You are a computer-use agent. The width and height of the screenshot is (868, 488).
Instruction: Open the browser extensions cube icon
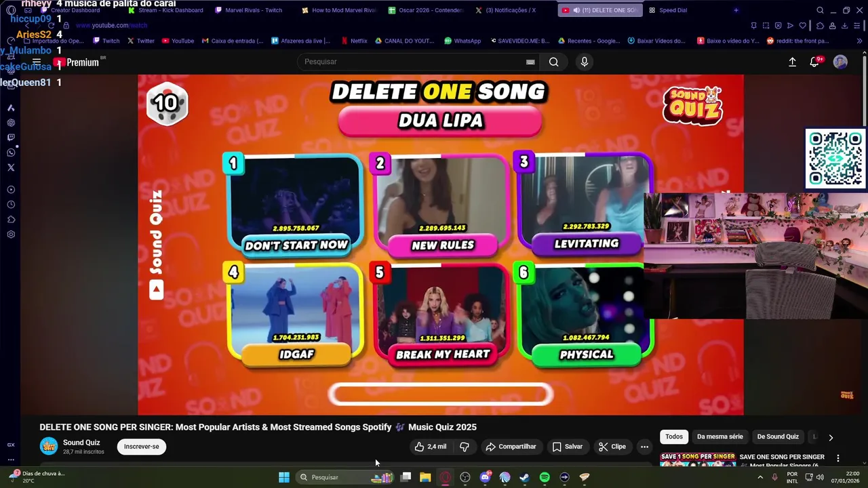[x=820, y=26]
